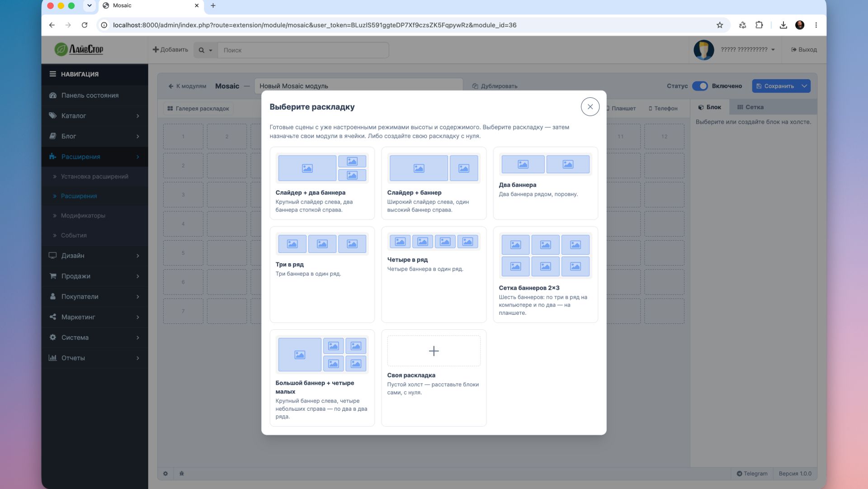Click the plus icon for custom layout
Viewport: 868px width, 489px height.
click(x=434, y=351)
